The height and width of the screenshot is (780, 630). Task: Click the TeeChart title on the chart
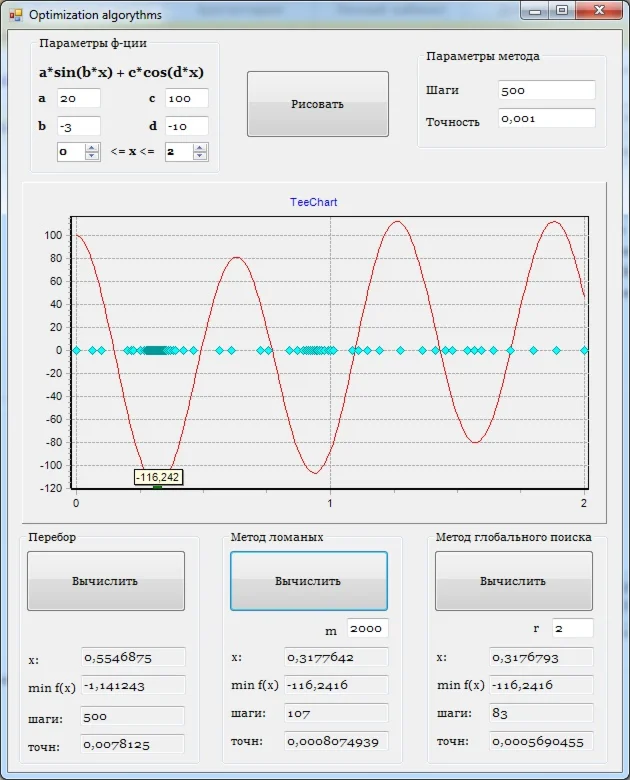click(313, 202)
